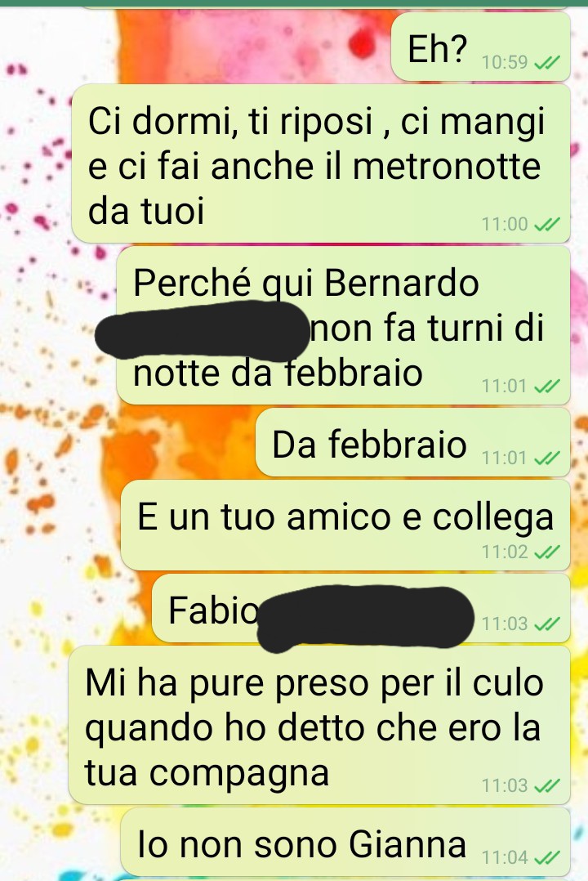Select the message starting with Fabio
588x881 pixels.
(361, 609)
